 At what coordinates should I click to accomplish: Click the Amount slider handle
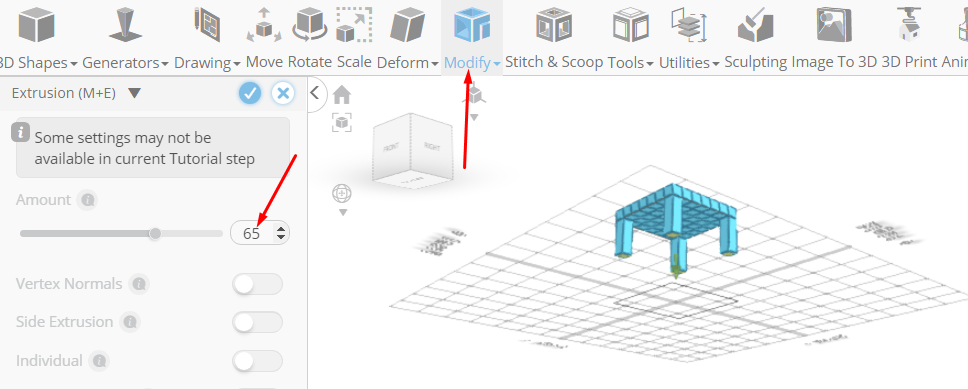pos(156,233)
